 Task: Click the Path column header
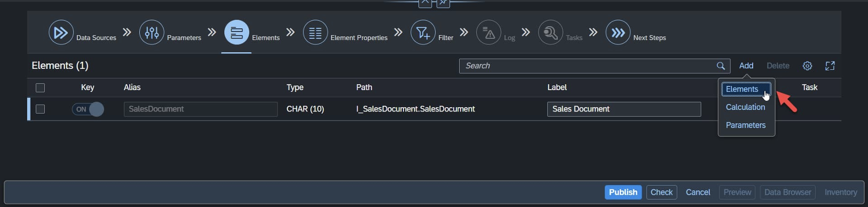point(364,87)
